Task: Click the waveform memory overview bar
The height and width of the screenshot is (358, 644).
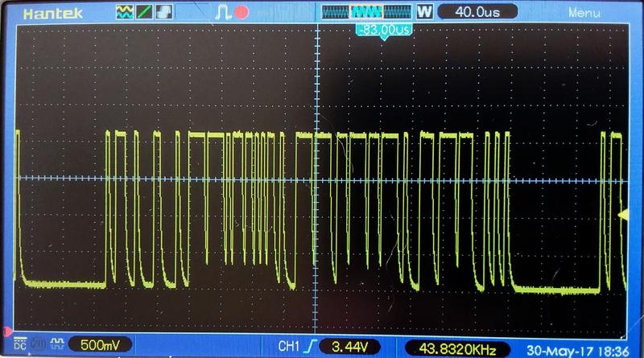Action: pyautogui.click(x=366, y=12)
